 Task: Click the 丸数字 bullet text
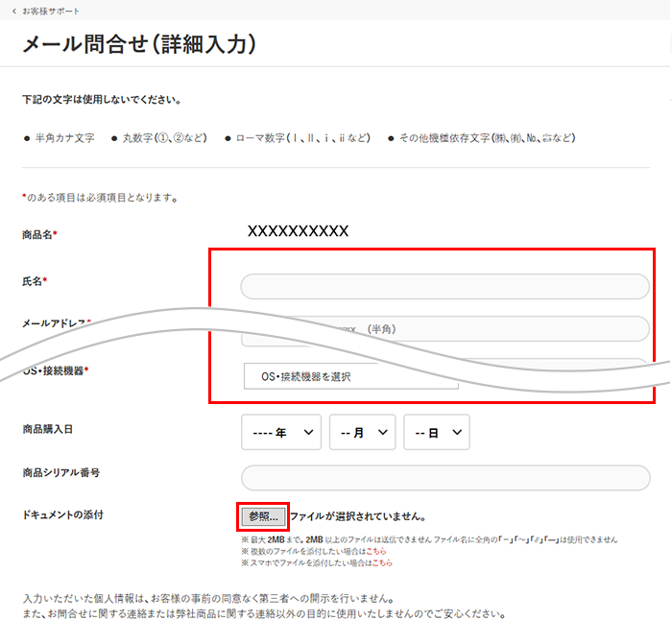click(164, 138)
